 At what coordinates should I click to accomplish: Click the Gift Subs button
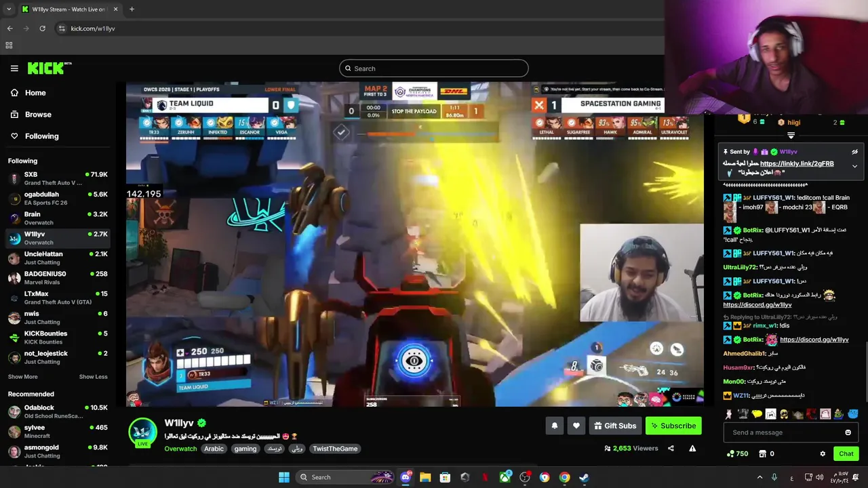click(615, 426)
